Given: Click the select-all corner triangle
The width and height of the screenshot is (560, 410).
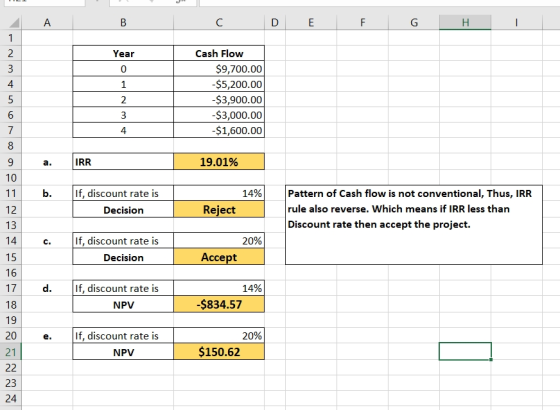Looking at the screenshot, I should pos(14,23).
